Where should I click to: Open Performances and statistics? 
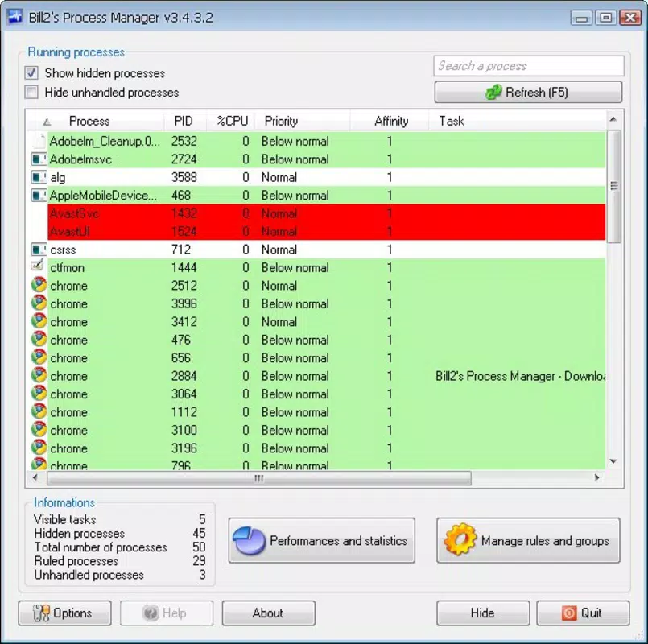[321, 540]
